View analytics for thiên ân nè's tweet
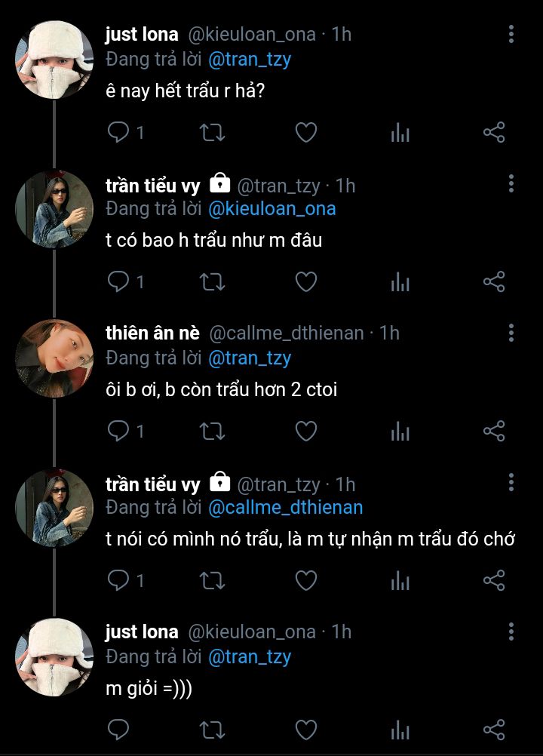 point(400,432)
